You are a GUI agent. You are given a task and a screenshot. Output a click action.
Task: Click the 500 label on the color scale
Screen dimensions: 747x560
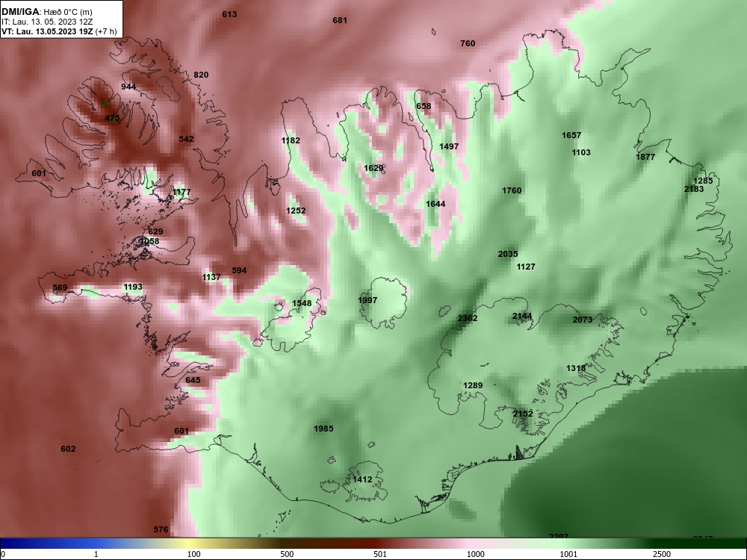click(x=287, y=555)
